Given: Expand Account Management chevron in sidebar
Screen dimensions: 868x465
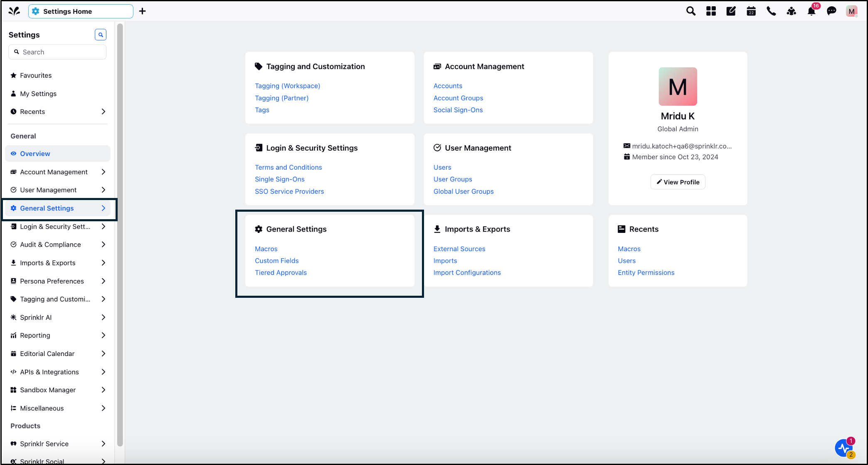Looking at the screenshot, I should (104, 172).
